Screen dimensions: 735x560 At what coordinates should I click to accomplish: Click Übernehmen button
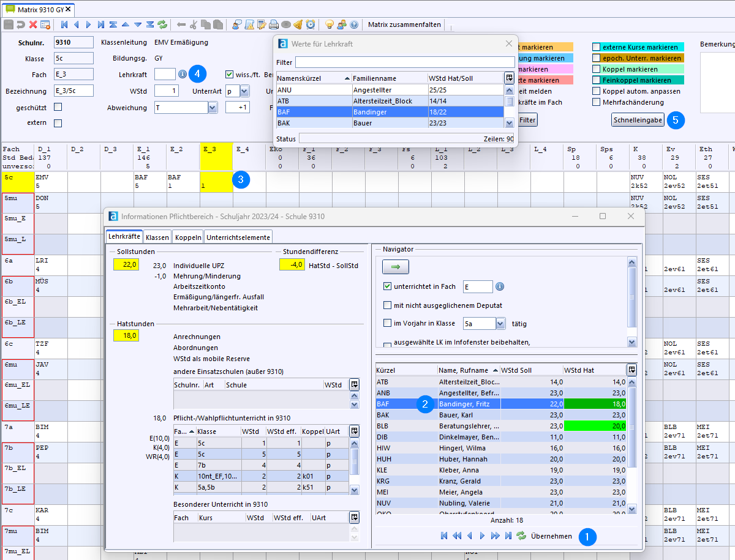551,536
